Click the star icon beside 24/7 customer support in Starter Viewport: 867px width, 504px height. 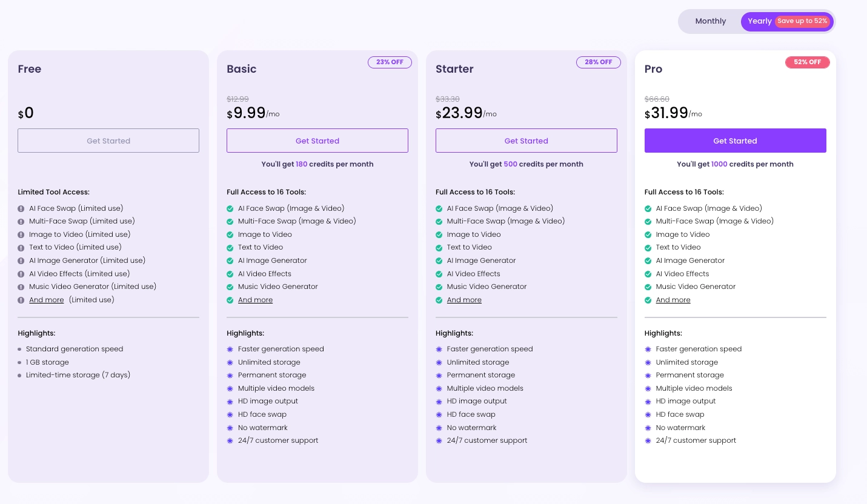pos(439,440)
